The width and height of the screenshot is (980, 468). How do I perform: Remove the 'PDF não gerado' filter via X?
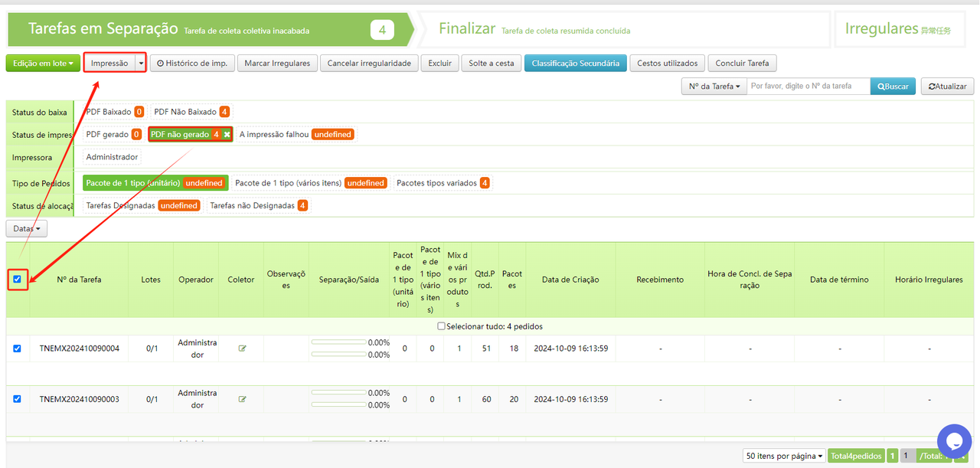(227, 135)
